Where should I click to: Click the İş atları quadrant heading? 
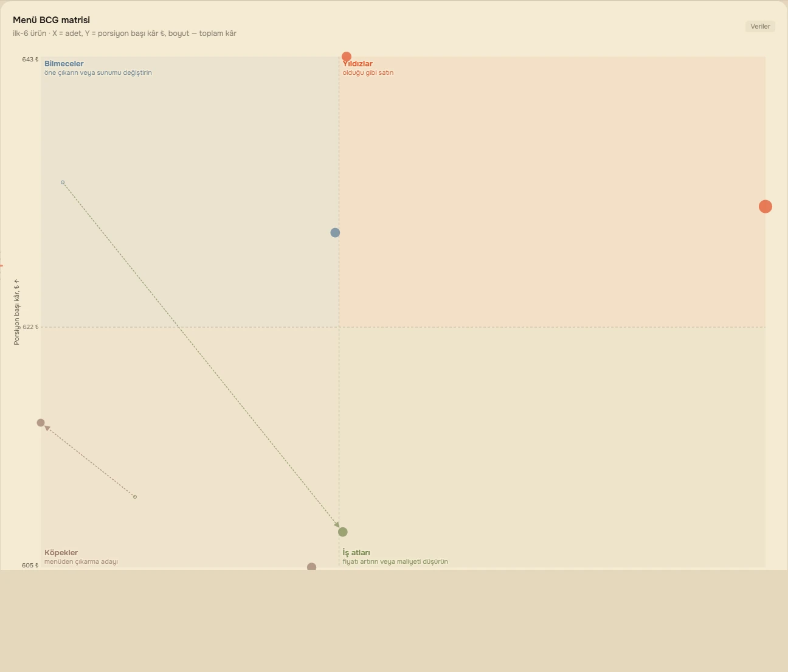(x=356, y=553)
